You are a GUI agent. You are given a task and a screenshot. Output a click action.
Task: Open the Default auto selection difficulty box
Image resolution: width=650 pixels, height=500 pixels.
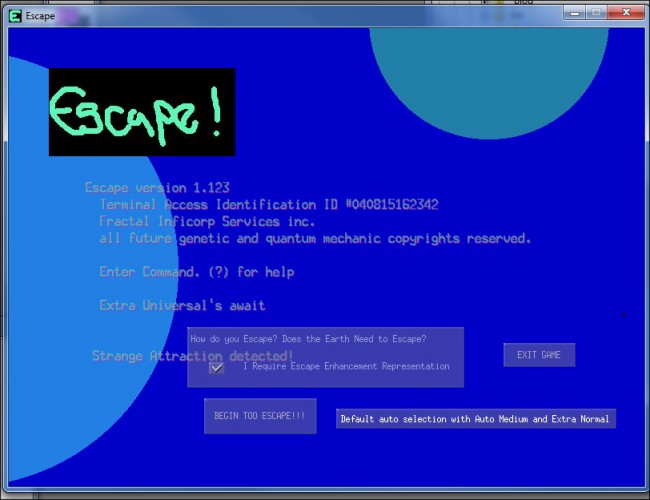pyautogui.click(x=475, y=419)
